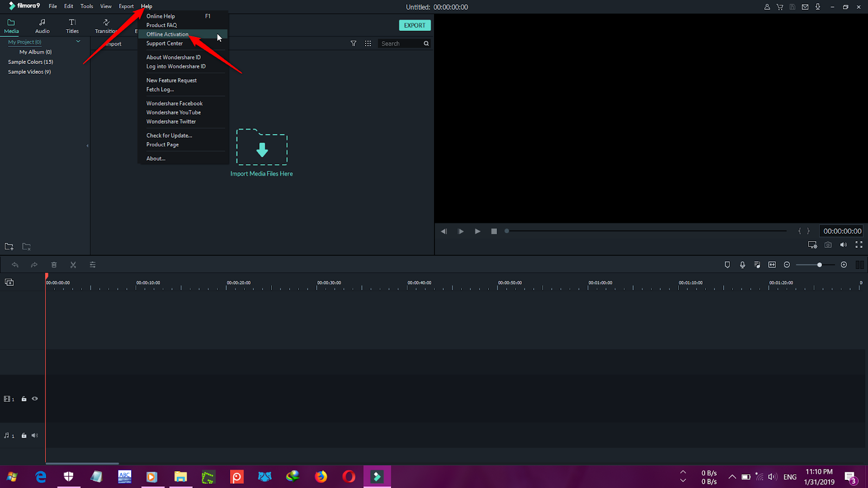Image resolution: width=868 pixels, height=488 pixels.
Task: Select About Wondershare ID entry
Action: [183, 57]
